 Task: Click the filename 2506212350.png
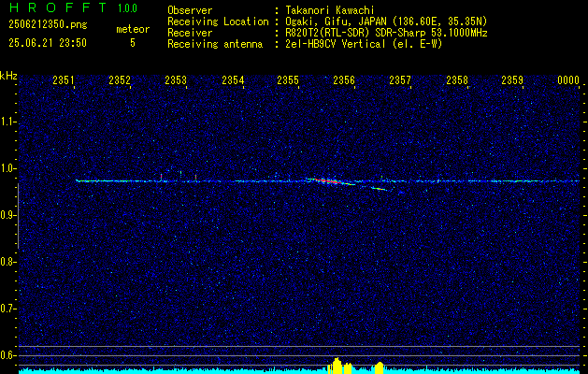(x=48, y=24)
